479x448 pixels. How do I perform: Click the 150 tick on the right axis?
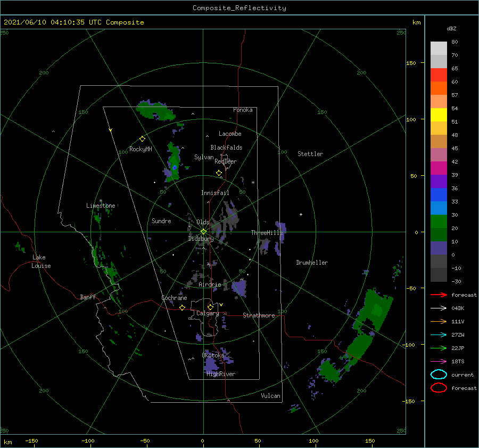coord(411,63)
